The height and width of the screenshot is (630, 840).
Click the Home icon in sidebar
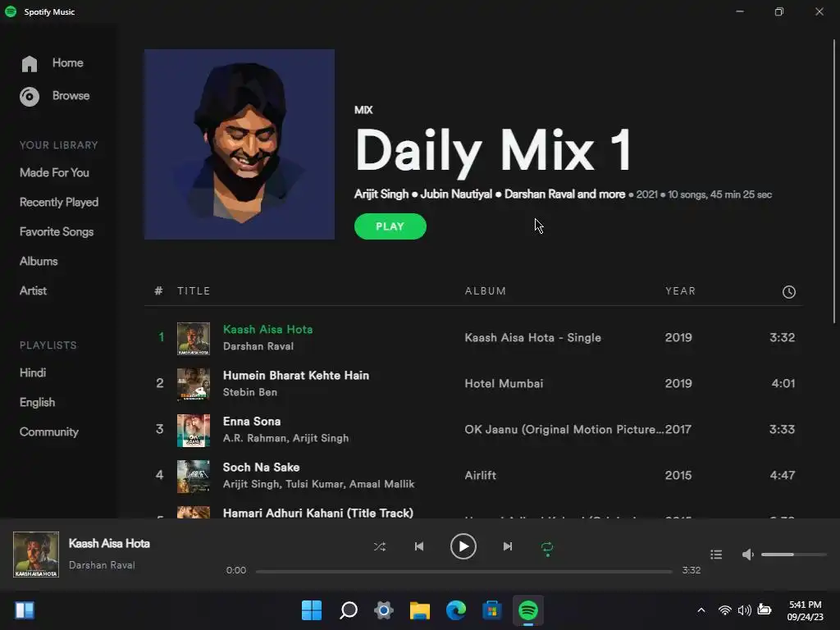[x=30, y=64]
